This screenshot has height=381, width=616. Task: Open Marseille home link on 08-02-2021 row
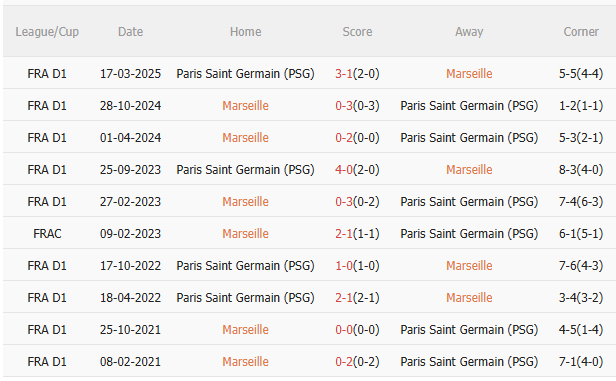pyautogui.click(x=246, y=362)
